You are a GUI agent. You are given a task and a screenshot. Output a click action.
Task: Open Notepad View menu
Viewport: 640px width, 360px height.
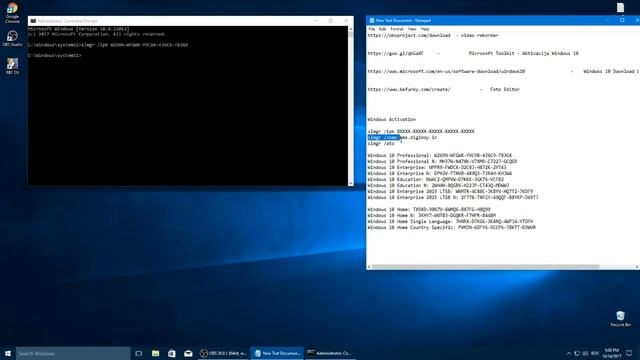[x=412, y=29]
